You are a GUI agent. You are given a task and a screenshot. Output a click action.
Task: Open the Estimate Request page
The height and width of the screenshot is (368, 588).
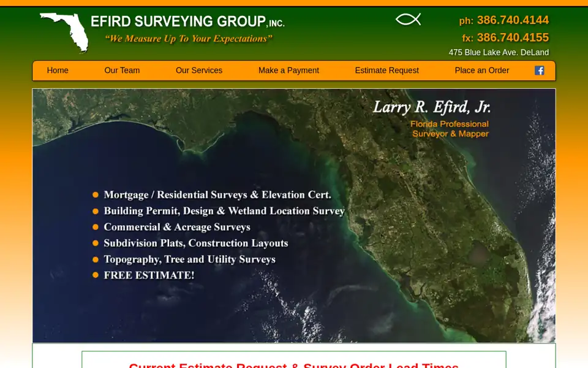point(386,70)
